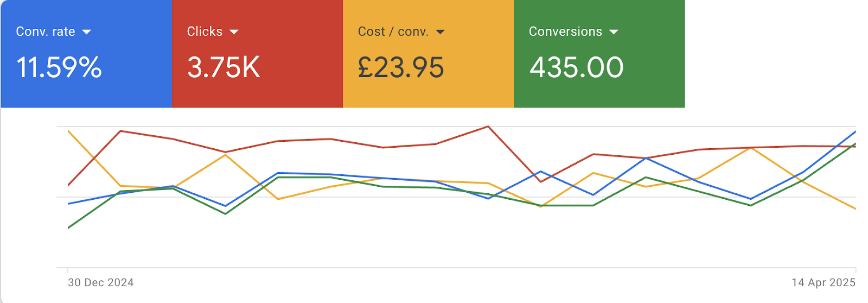The width and height of the screenshot is (868, 303).
Task: Click the yellow line's starting point at left
Action: tap(68, 131)
